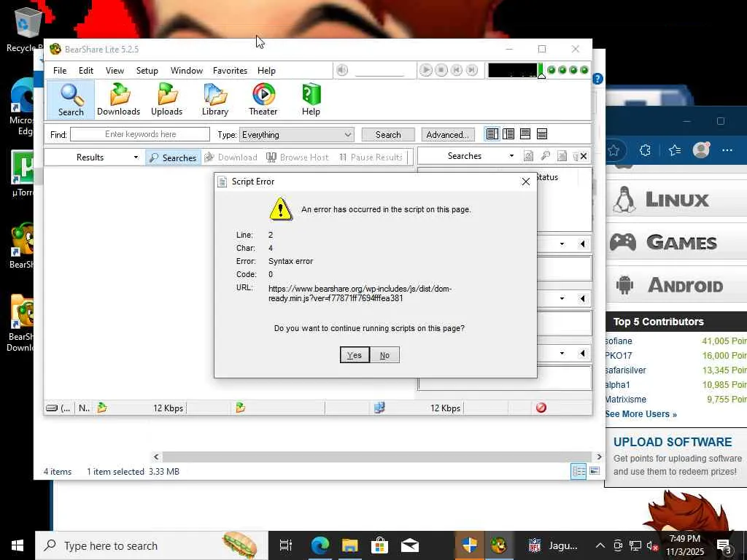Open the Library view

click(215, 99)
